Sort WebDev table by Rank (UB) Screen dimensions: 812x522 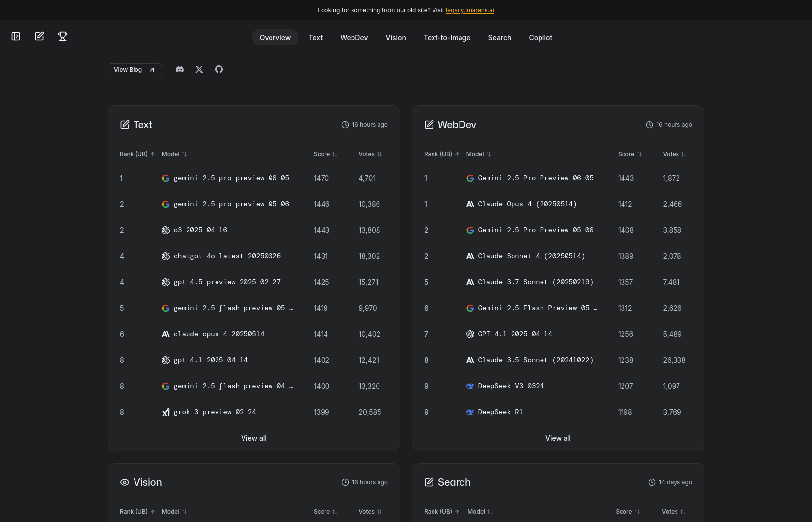click(442, 154)
